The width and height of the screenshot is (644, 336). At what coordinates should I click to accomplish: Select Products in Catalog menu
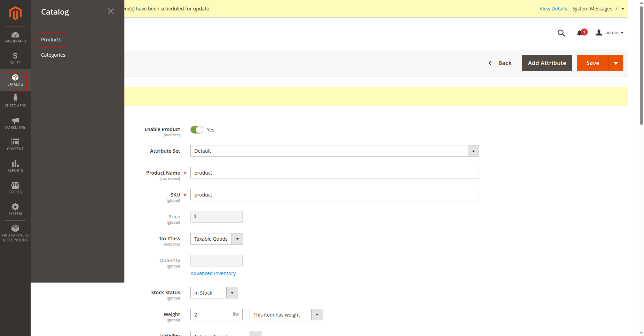pos(51,40)
